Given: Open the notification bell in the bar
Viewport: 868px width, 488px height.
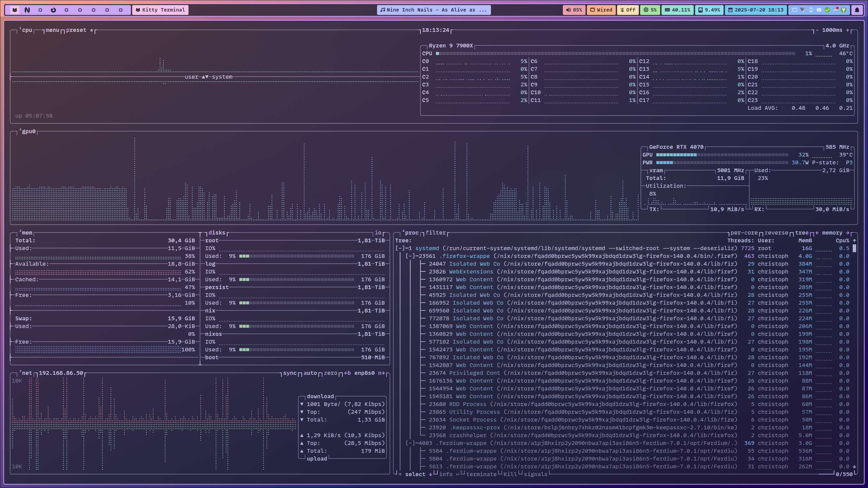Looking at the screenshot, I should click(x=857, y=10).
